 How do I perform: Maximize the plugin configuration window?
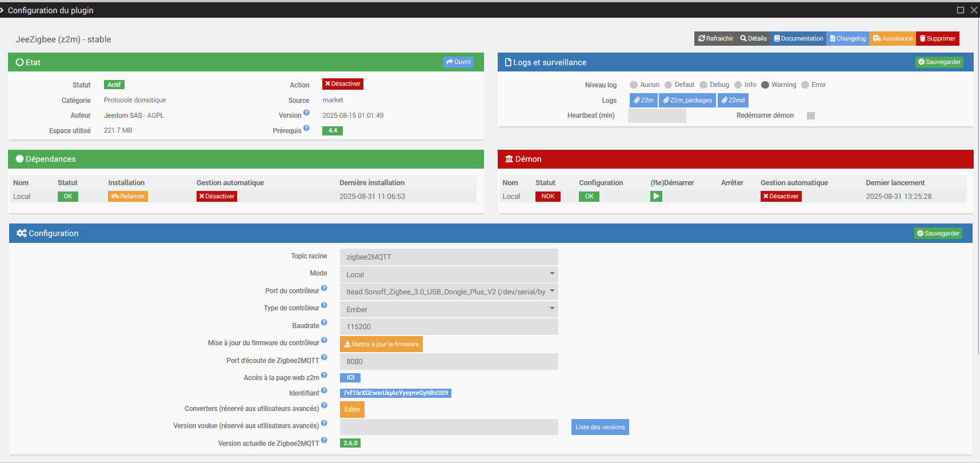(x=961, y=10)
